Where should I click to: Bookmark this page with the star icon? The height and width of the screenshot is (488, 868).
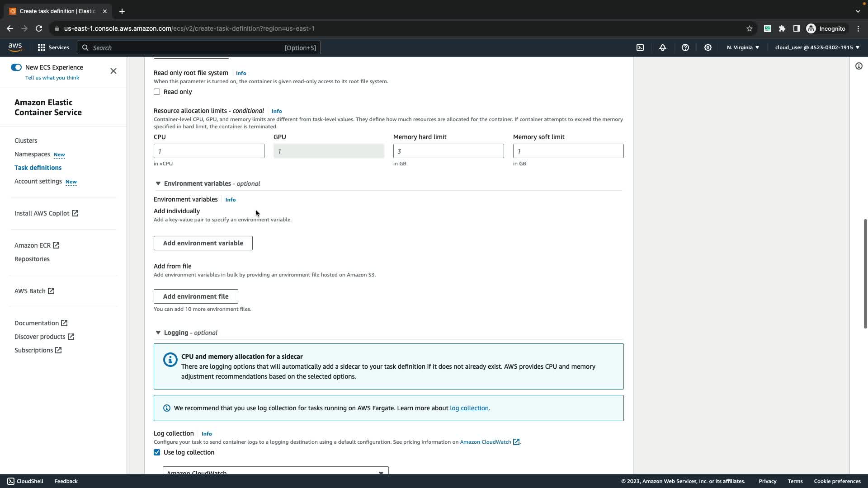750,28
